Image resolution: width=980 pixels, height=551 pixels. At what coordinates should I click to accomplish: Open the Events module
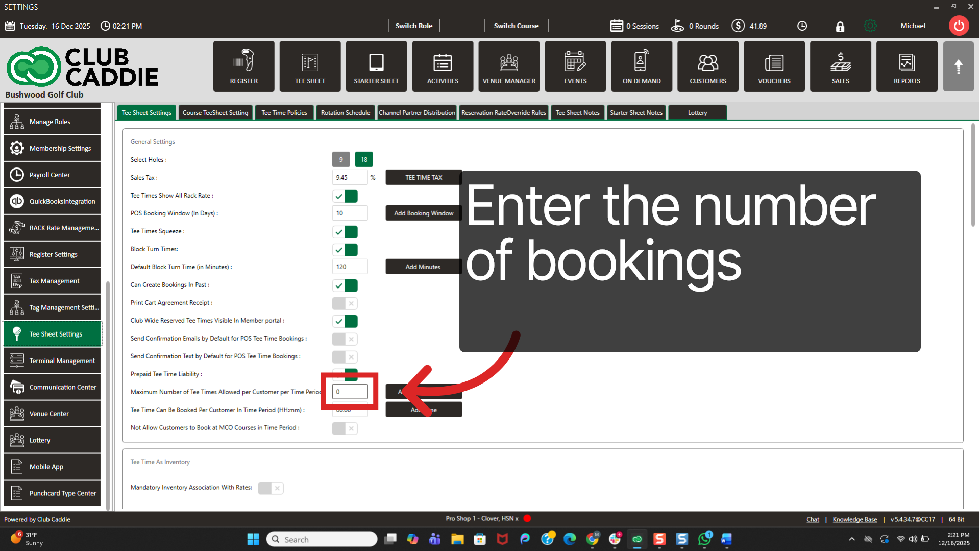pyautogui.click(x=575, y=66)
